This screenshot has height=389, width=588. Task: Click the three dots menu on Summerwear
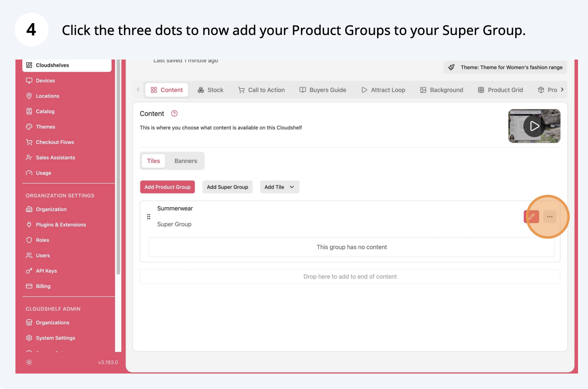tap(549, 217)
